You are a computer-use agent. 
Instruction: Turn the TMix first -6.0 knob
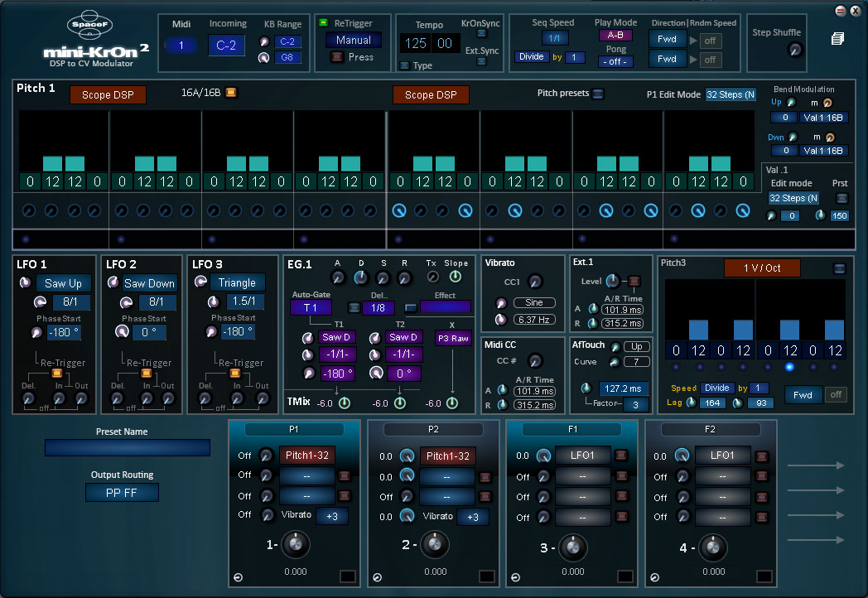[345, 403]
